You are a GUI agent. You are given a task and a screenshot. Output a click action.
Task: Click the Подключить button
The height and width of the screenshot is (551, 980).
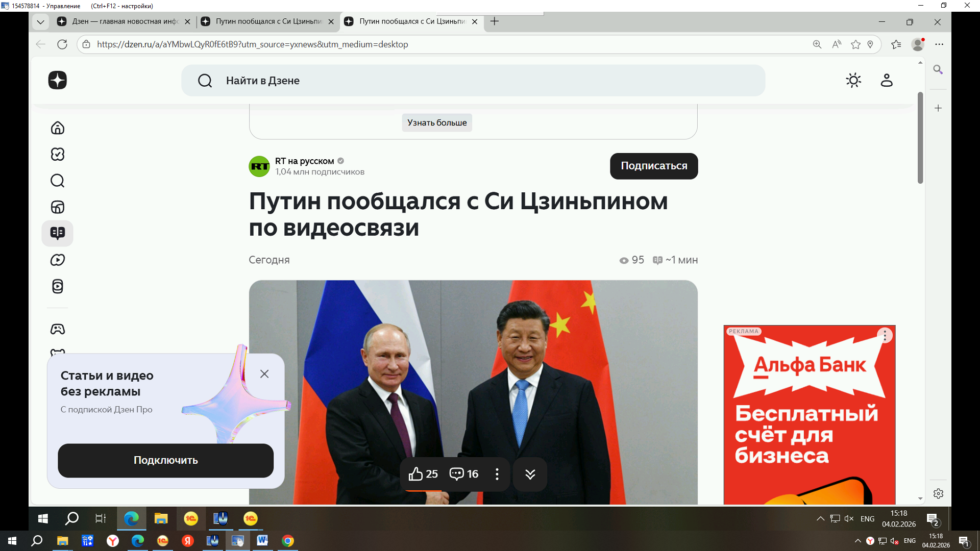(165, 460)
